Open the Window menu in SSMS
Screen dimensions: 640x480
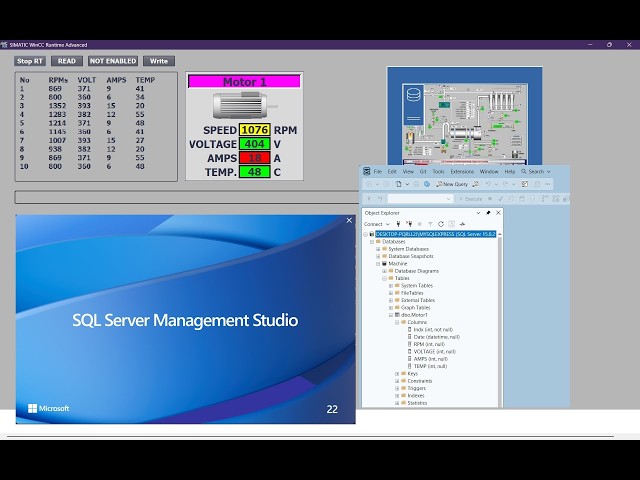(x=489, y=172)
